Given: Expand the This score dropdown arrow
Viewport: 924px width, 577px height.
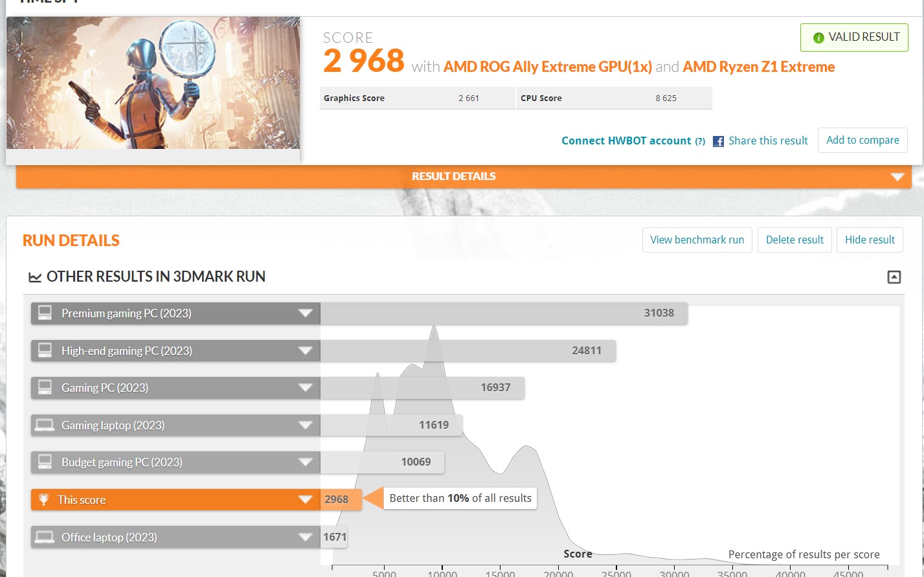Looking at the screenshot, I should 305,499.
